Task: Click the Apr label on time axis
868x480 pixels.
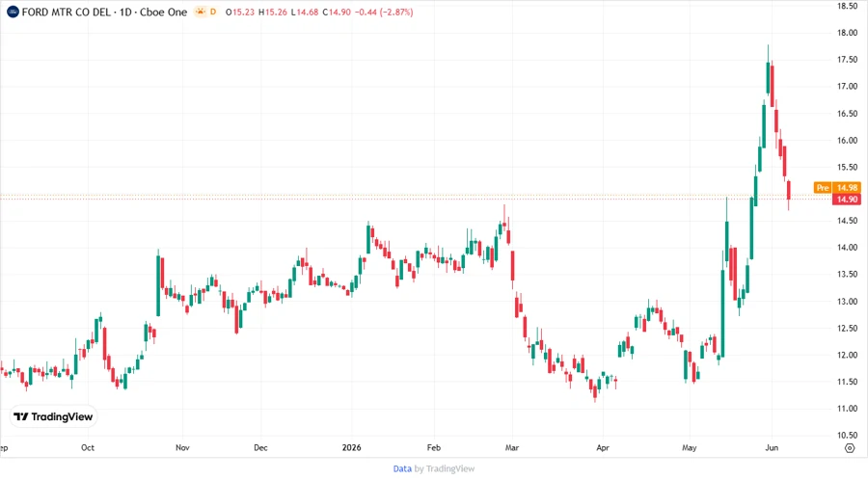Action: coord(603,447)
